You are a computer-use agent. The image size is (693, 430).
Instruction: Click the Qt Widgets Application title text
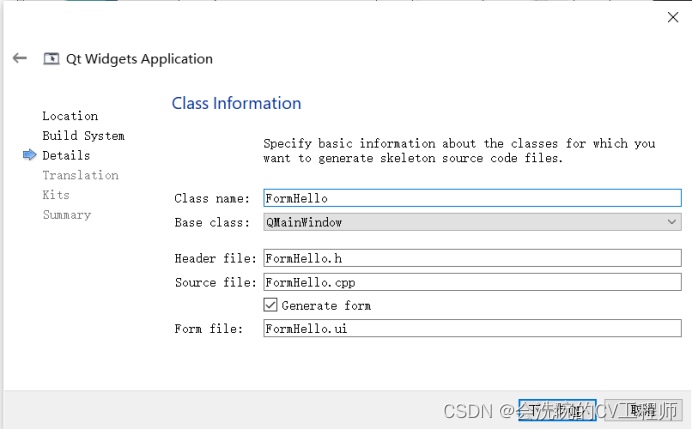pyautogui.click(x=139, y=58)
